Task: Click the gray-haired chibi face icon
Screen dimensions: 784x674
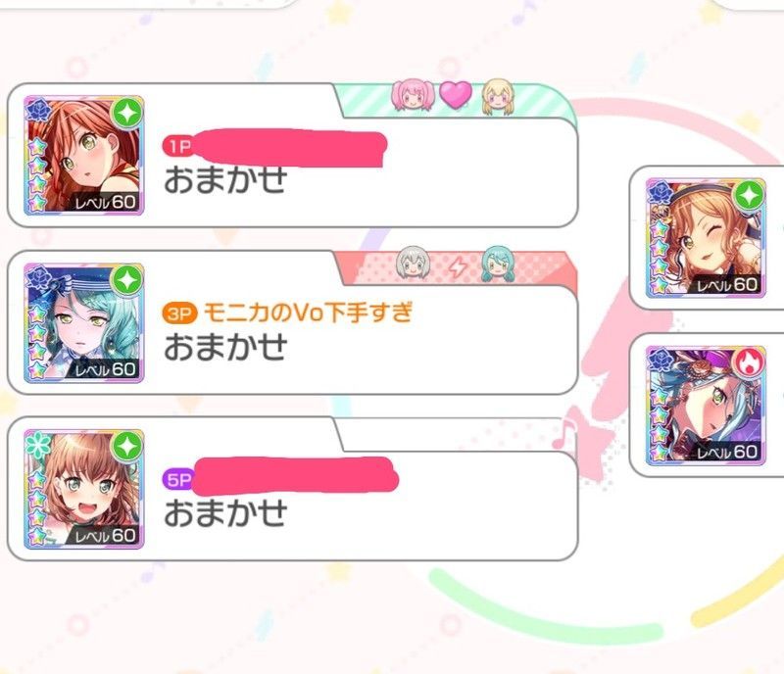Action: point(413,263)
